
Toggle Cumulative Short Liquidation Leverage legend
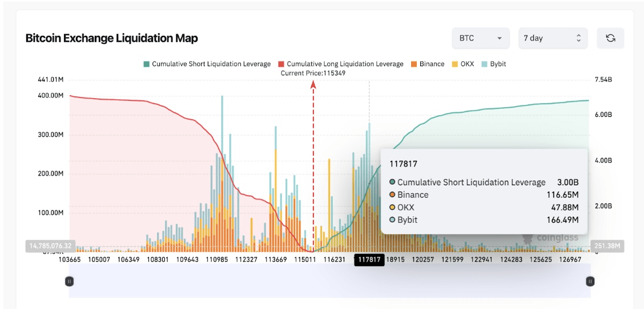[x=207, y=64]
